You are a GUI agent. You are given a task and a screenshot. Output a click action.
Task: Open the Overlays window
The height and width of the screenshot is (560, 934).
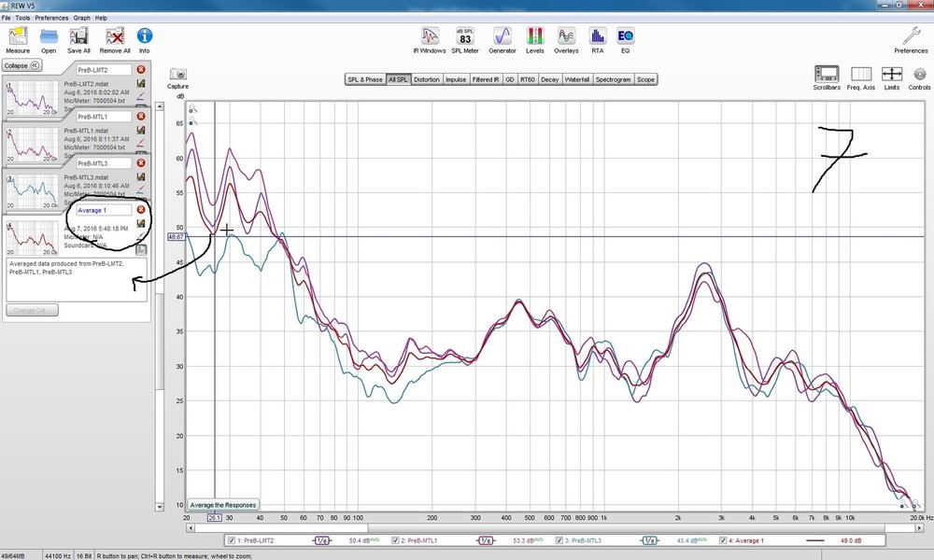[566, 40]
